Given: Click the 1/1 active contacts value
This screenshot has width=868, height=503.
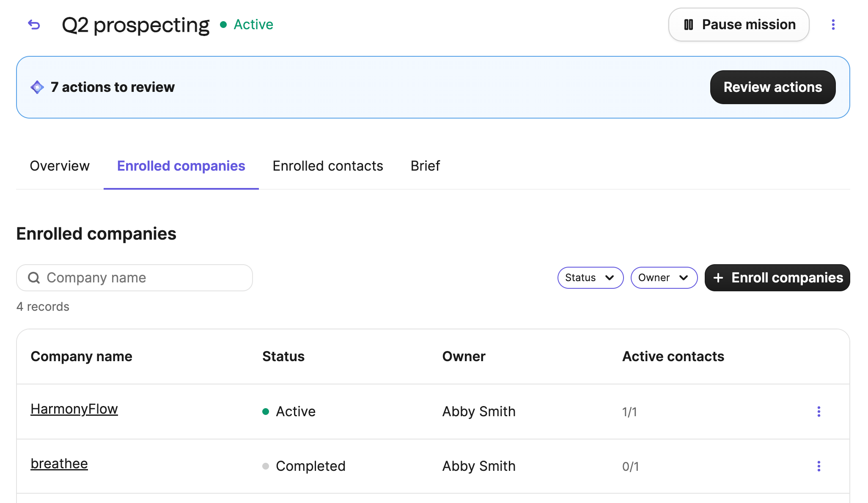Looking at the screenshot, I should click(x=629, y=412).
